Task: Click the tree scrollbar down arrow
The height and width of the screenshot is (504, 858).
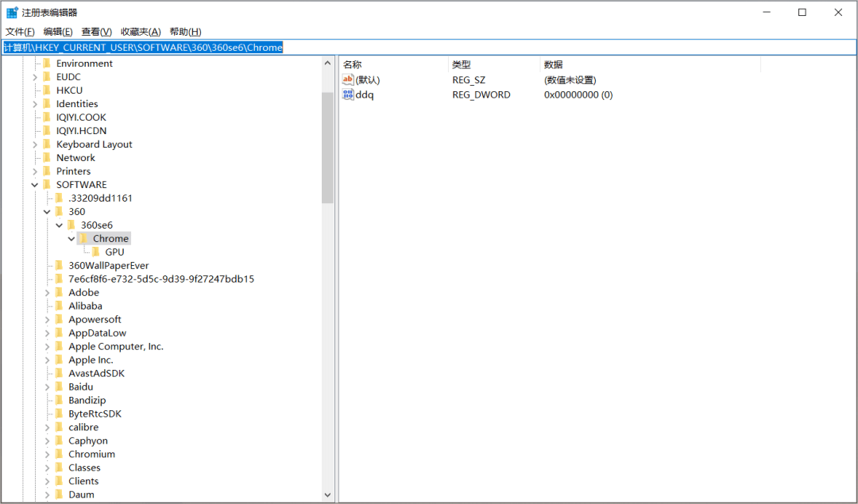Action: coord(328,495)
